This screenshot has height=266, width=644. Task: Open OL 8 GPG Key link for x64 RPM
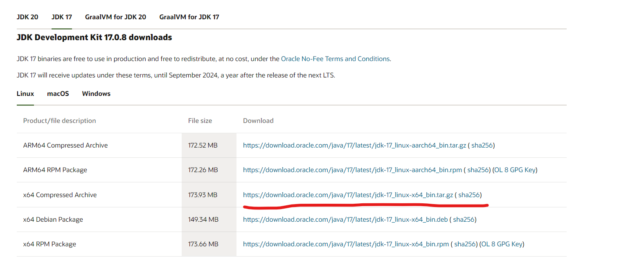coord(502,244)
